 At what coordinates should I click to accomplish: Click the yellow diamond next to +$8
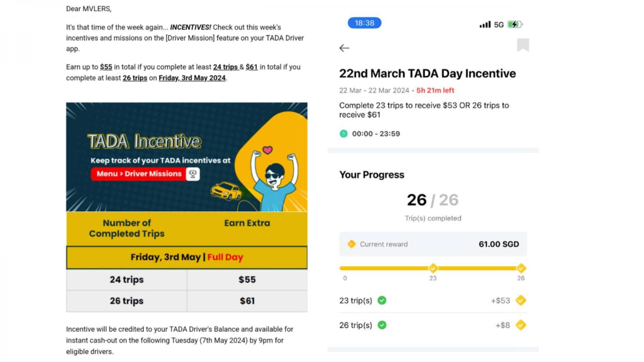521,325
